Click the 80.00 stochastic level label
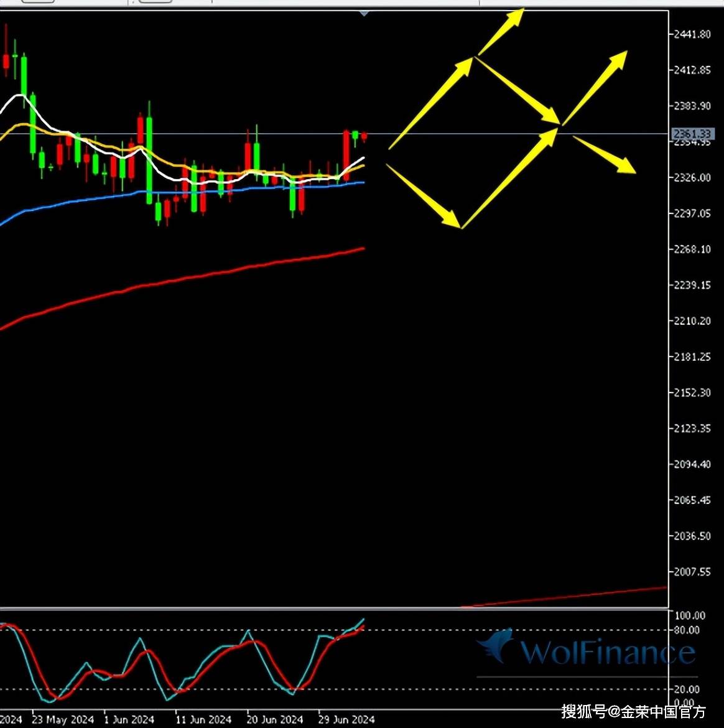Viewport: 724px width, 728px height. click(x=687, y=630)
